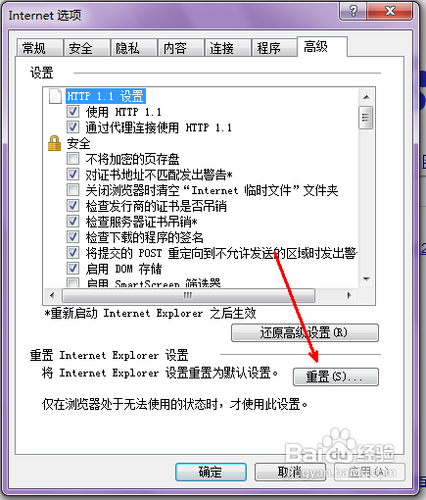Click the page icon next to HTTP 1.1 设置

coord(55,96)
